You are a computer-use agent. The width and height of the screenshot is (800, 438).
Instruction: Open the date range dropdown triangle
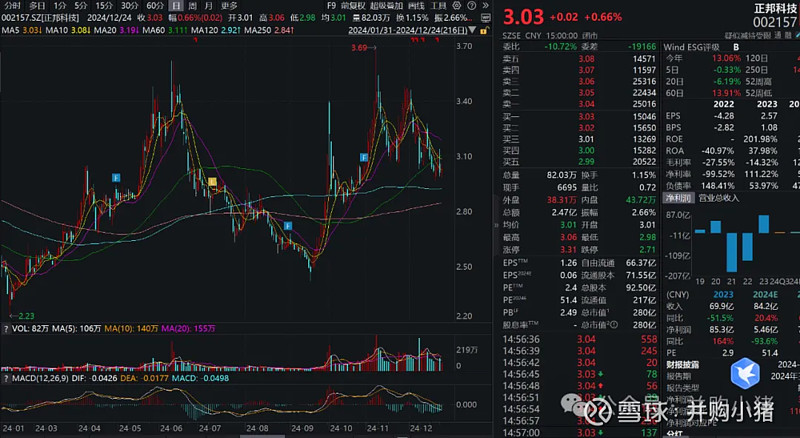[x=472, y=31]
